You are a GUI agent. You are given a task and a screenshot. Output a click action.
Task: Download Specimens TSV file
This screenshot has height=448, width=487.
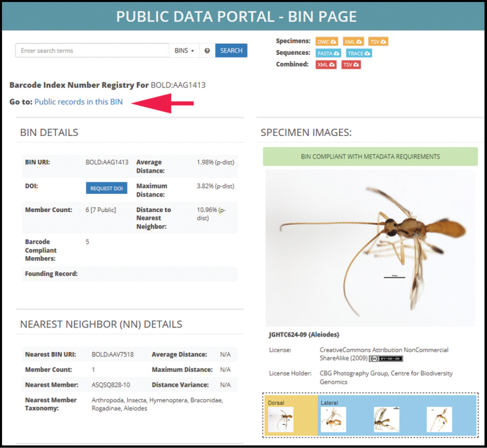point(378,41)
